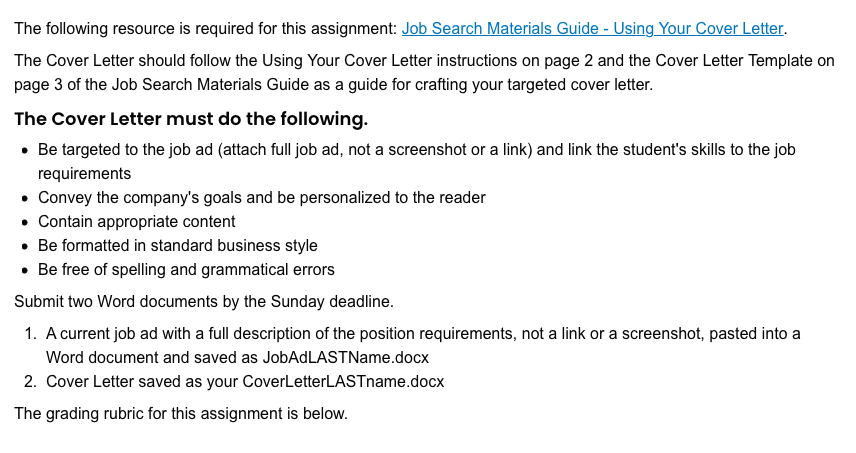Click the "Be formatted in standard business style" bullet
The width and height of the screenshot is (856, 453).
(x=177, y=246)
